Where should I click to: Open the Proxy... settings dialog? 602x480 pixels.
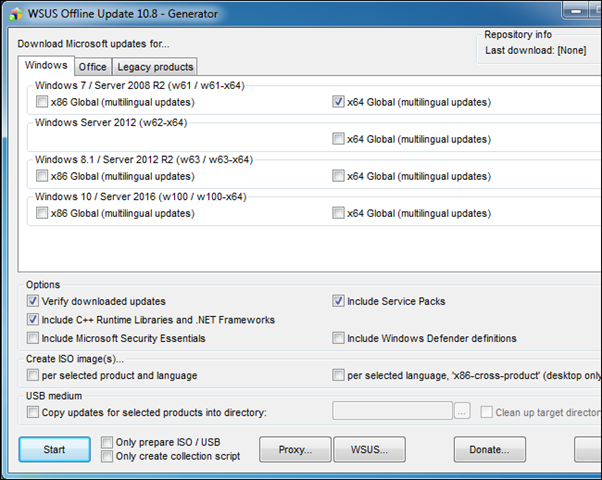click(x=295, y=450)
